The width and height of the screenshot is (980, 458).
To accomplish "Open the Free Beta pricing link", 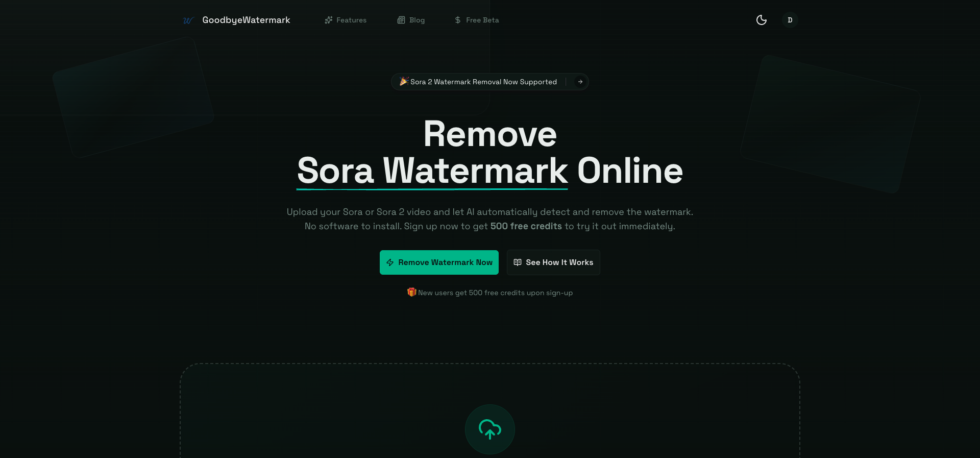I will pos(477,20).
